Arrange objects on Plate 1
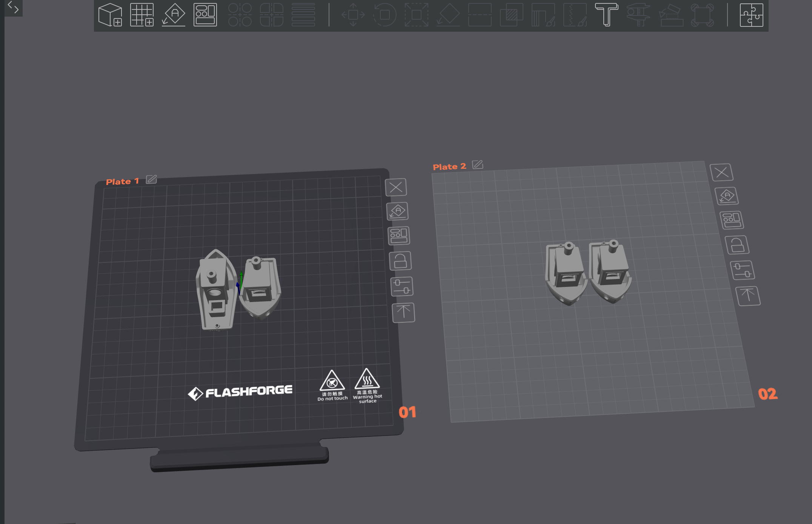812x524 pixels. point(399,236)
